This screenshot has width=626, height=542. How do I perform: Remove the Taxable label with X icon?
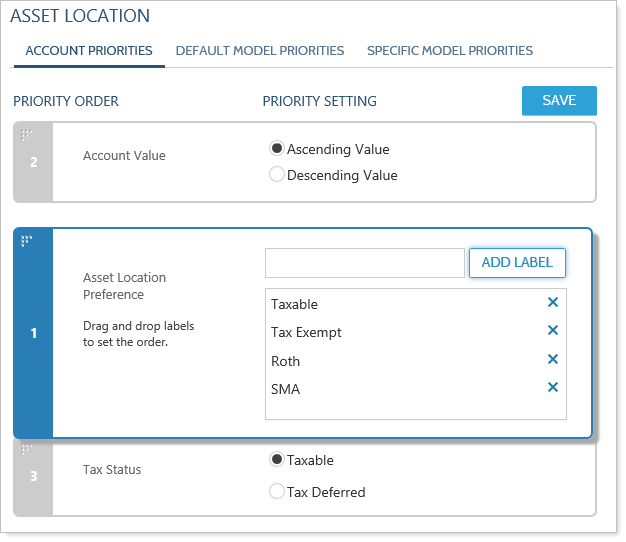pyautogui.click(x=552, y=303)
